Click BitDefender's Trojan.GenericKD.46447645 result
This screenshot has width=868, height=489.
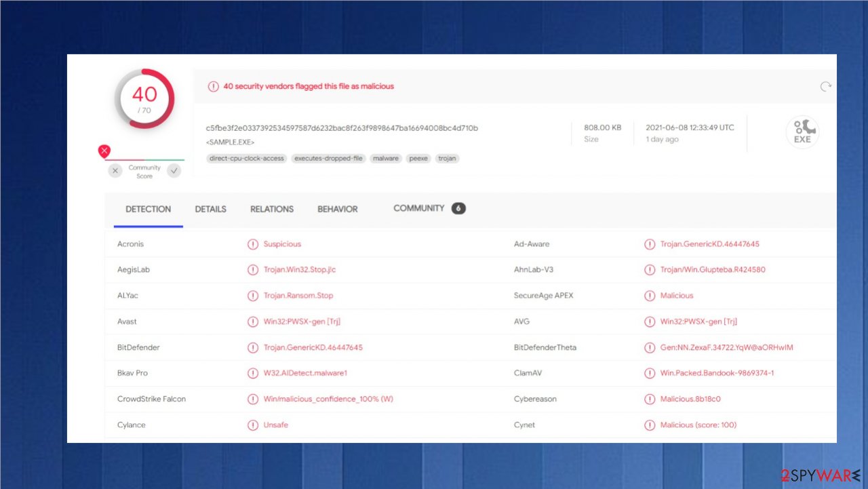point(313,347)
